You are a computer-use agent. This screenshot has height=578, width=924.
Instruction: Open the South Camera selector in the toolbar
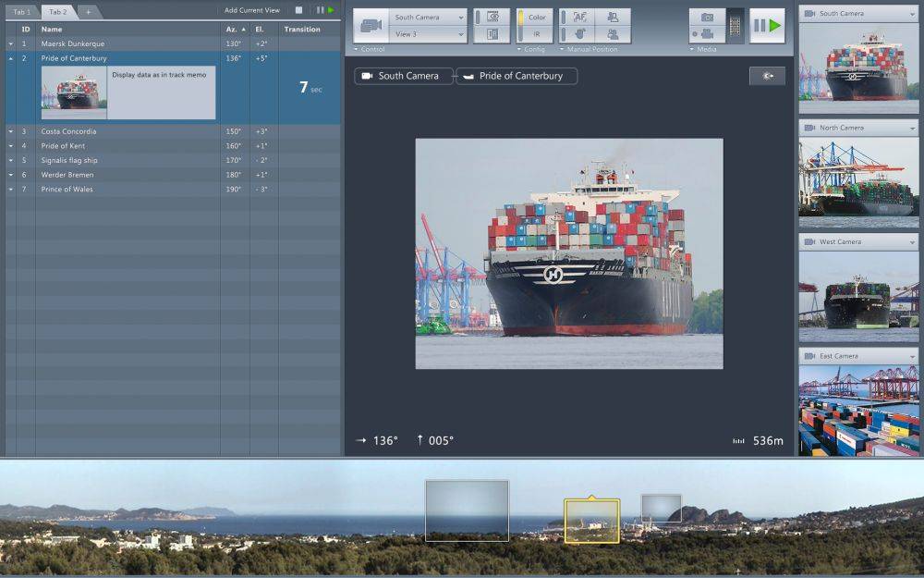[428, 18]
